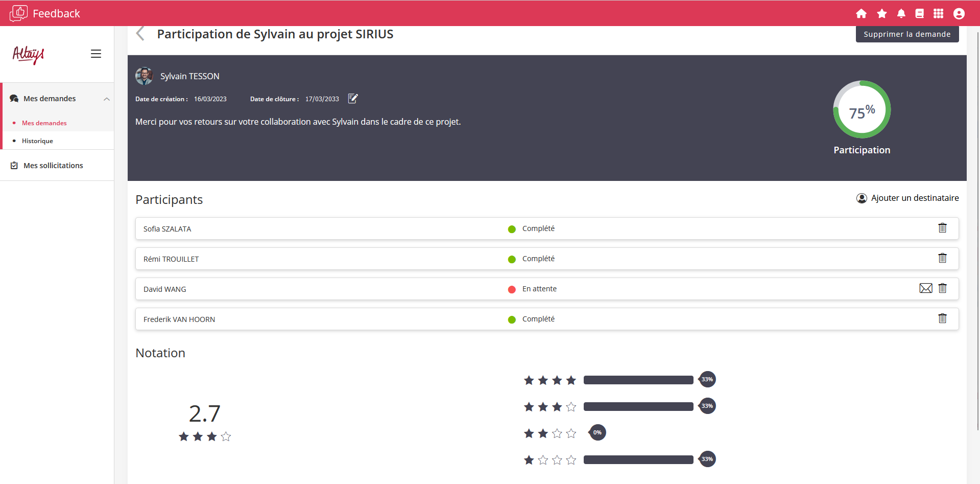Send reminder email to David WANG

[925, 288]
